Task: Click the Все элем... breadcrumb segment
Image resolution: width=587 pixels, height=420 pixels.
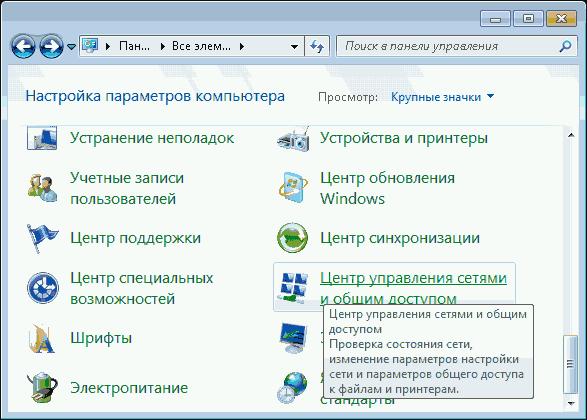Action: 201,46
